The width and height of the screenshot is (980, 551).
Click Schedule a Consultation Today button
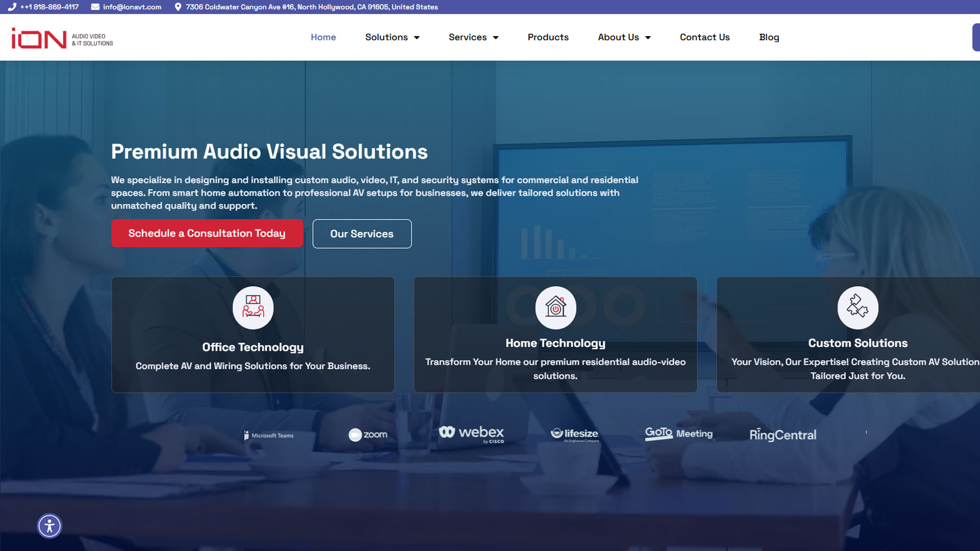(207, 233)
